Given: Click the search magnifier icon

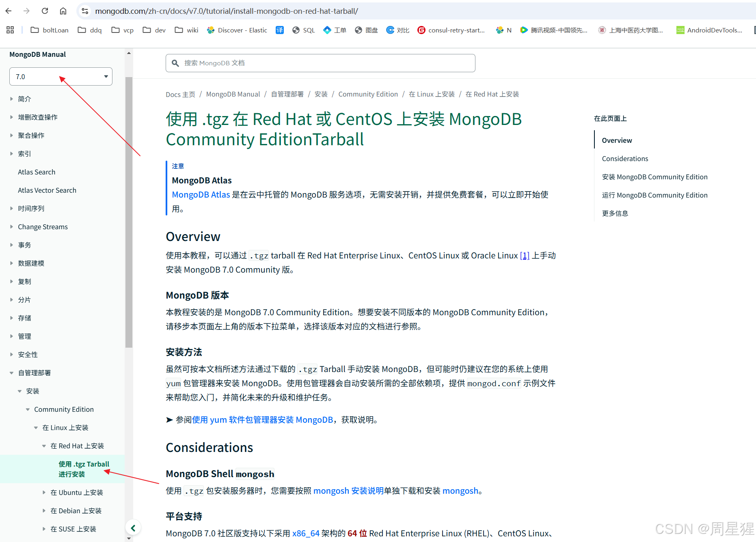Looking at the screenshot, I should pyautogui.click(x=175, y=63).
